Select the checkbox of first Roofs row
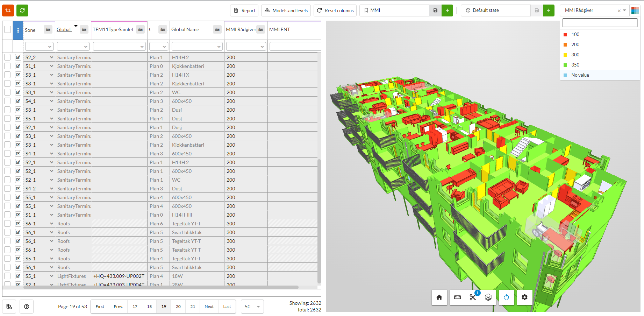The image size is (644, 316). (7, 224)
